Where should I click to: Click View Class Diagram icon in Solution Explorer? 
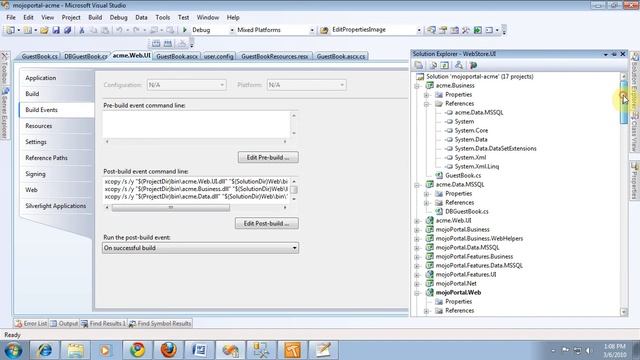[x=459, y=65]
